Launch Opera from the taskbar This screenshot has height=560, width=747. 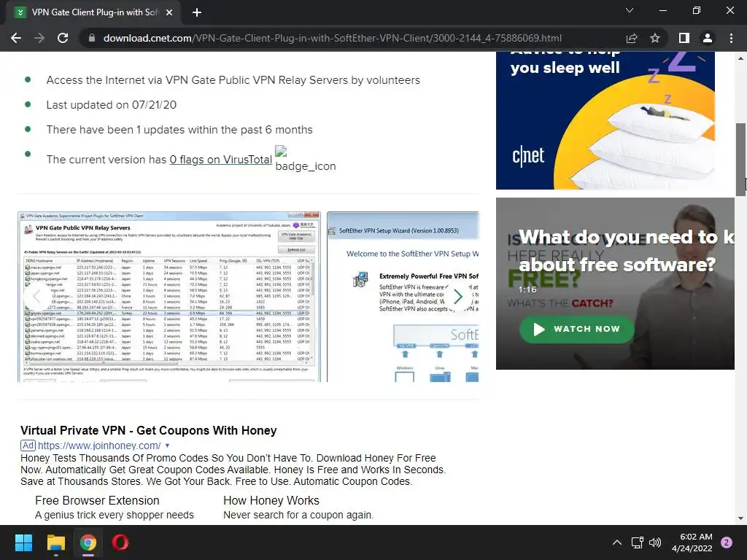tap(120, 542)
